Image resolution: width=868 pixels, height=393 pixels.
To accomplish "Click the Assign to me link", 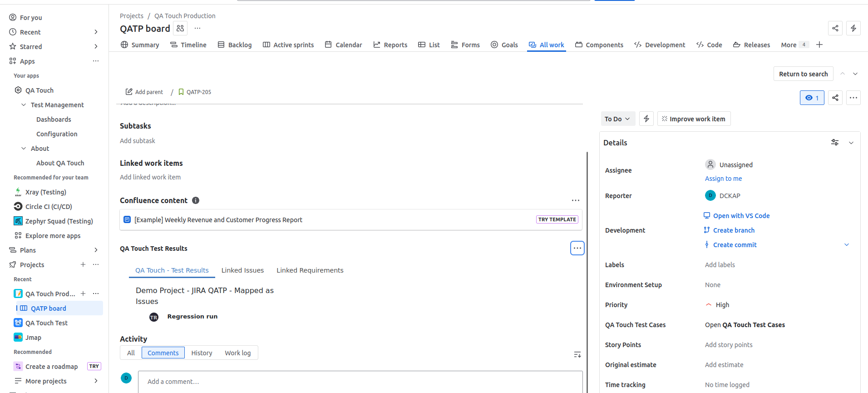I will [x=723, y=179].
